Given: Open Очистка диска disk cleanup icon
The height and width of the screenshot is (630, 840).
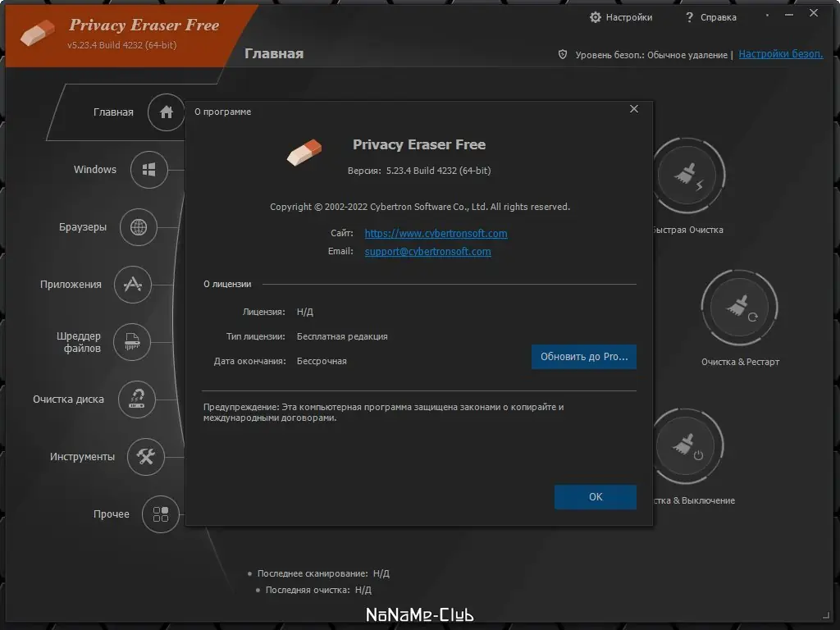Looking at the screenshot, I should (x=137, y=399).
